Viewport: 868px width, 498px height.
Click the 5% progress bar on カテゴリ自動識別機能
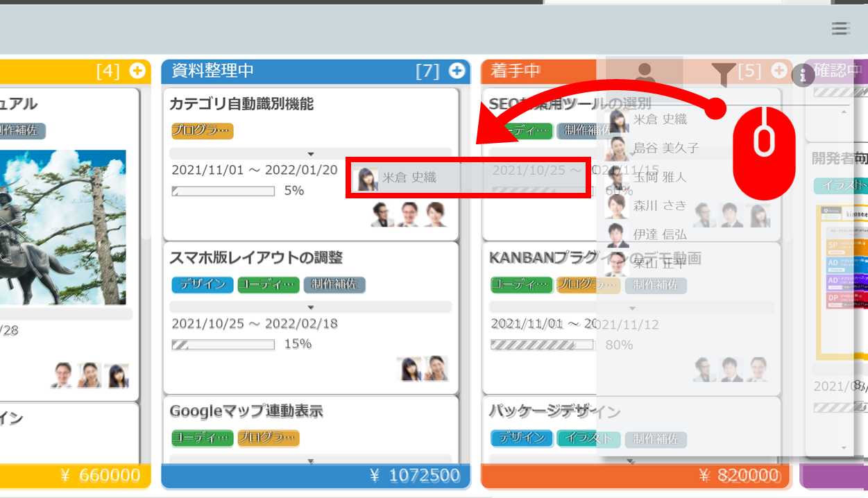point(223,191)
